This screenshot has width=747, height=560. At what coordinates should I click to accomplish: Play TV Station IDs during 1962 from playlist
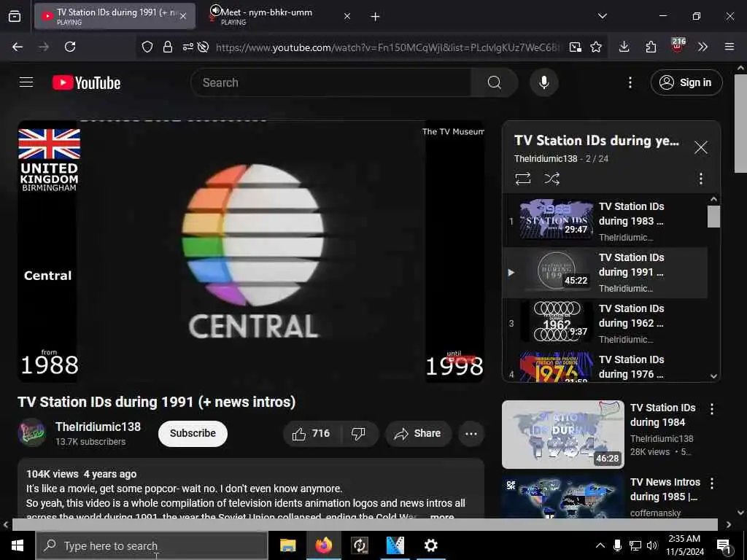click(605, 323)
